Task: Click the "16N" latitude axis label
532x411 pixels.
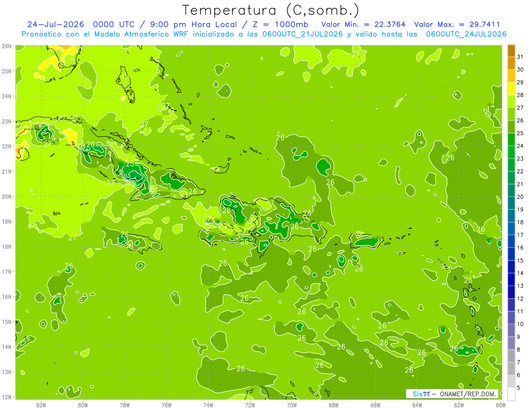Action: [6, 297]
